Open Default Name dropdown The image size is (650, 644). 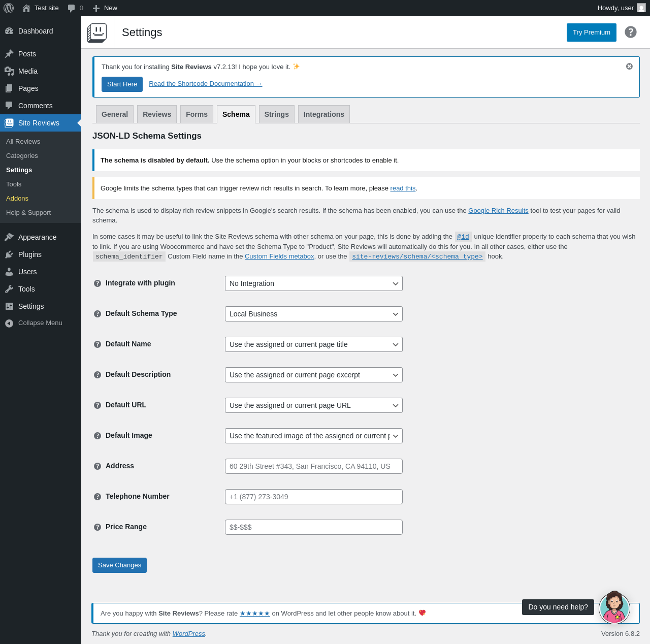coord(314,344)
